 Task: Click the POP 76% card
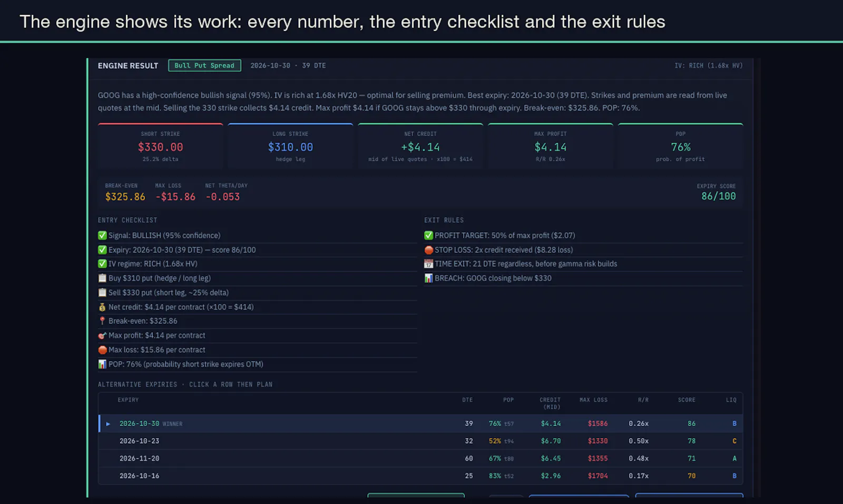click(680, 146)
